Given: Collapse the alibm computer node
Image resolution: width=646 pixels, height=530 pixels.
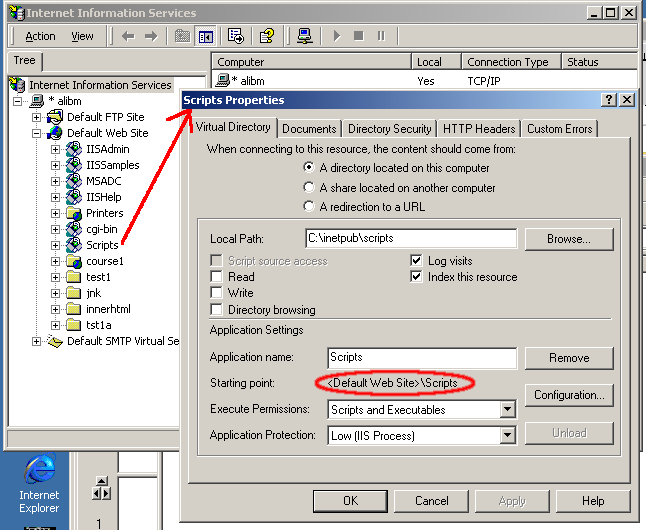Looking at the screenshot, I should pos(17,101).
